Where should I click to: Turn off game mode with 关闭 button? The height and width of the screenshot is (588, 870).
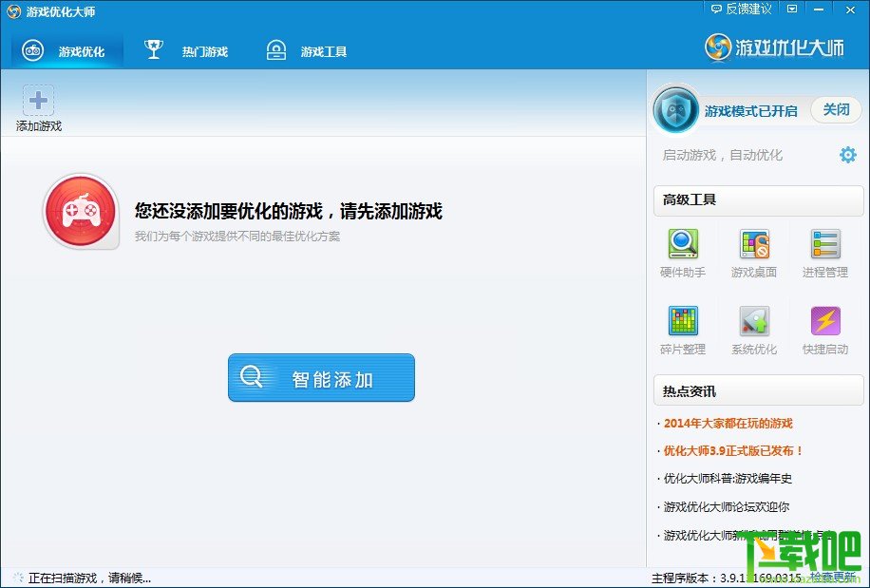point(836,110)
